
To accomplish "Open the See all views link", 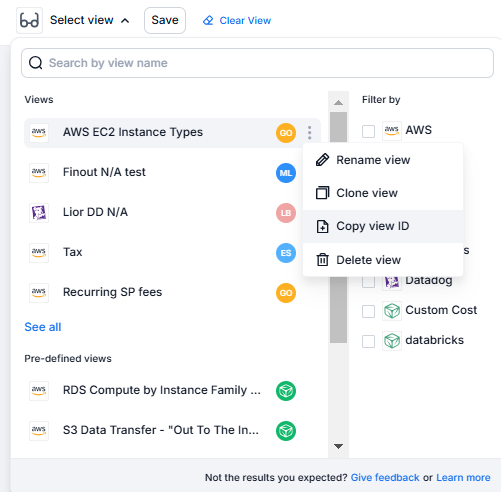I will [x=43, y=327].
